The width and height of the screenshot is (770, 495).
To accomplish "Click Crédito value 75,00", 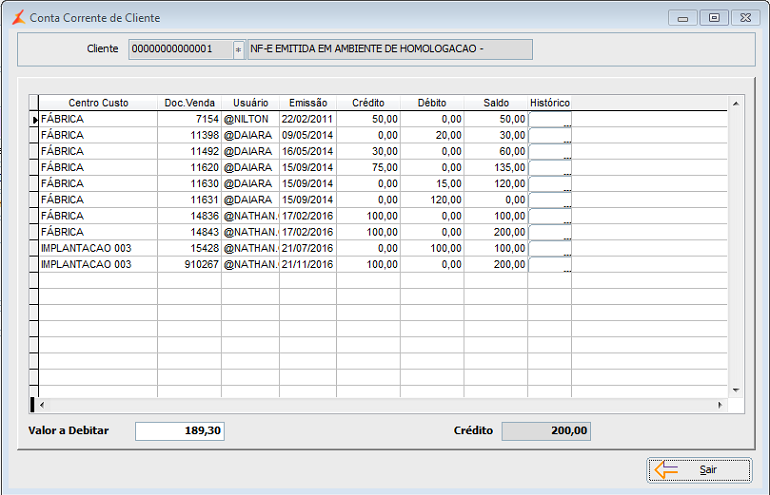I will click(x=368, y=168).
